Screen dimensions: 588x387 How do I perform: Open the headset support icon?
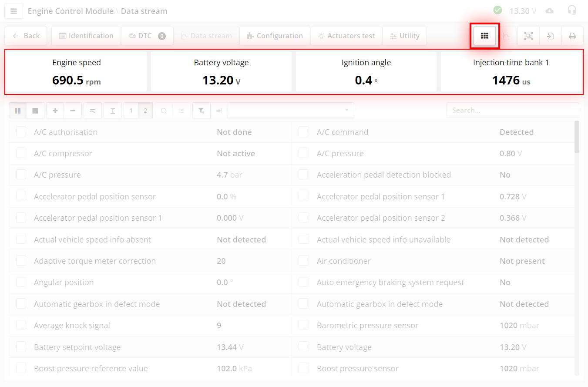point(572,10)
